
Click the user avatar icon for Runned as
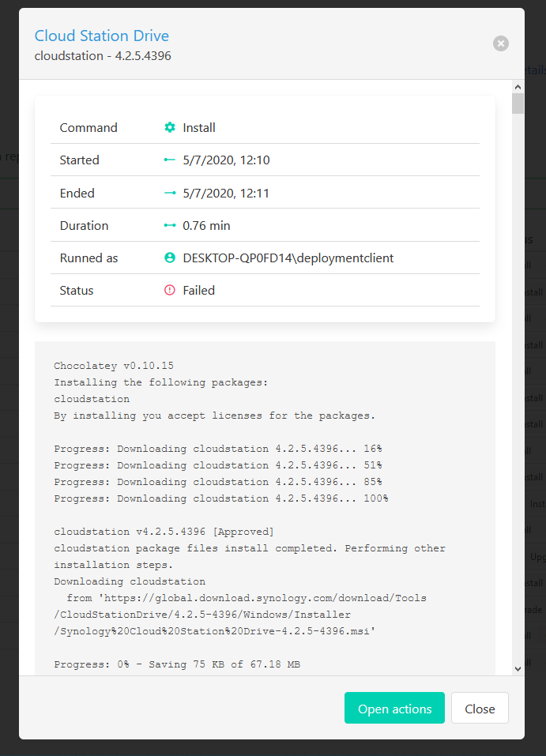(x=170, y=258)
